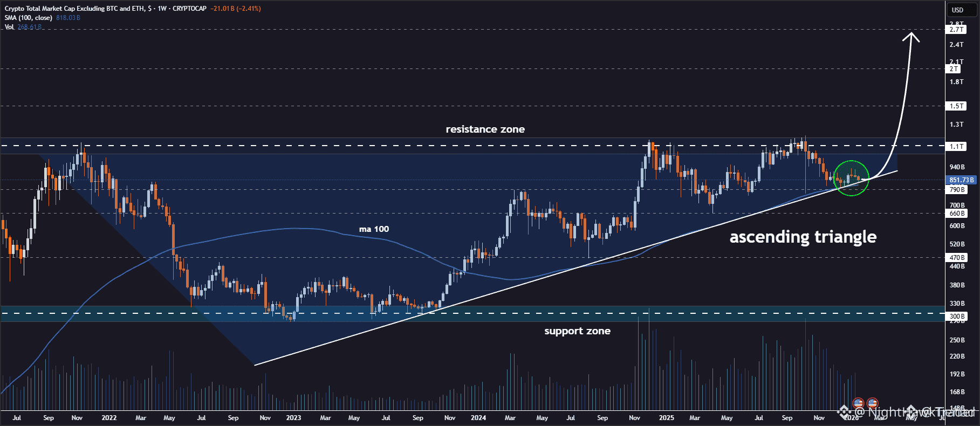
Task: Click the 192 B price axis label
Action: pos(957,374)
